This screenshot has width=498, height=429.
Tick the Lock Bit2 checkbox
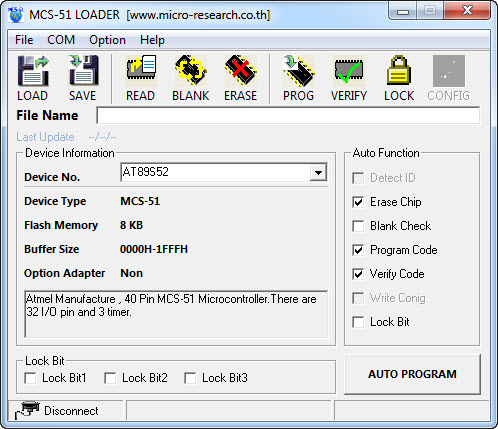coord(110,378)
